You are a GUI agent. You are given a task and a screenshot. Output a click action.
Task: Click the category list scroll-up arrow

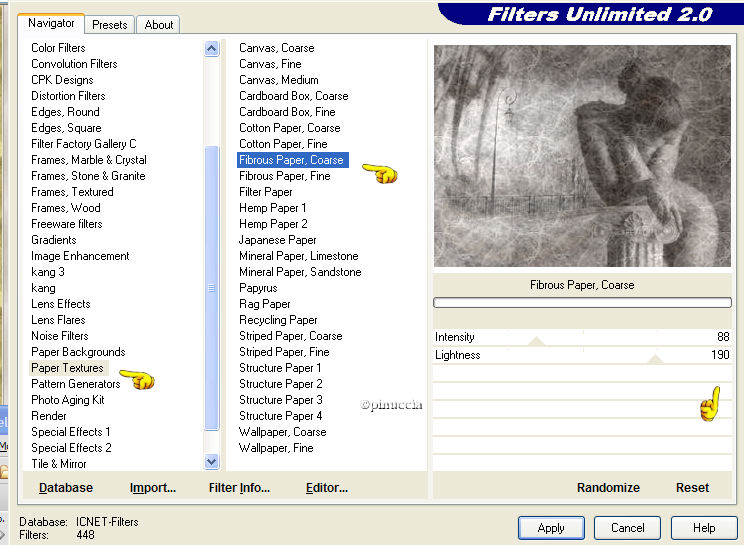[212, 48]
